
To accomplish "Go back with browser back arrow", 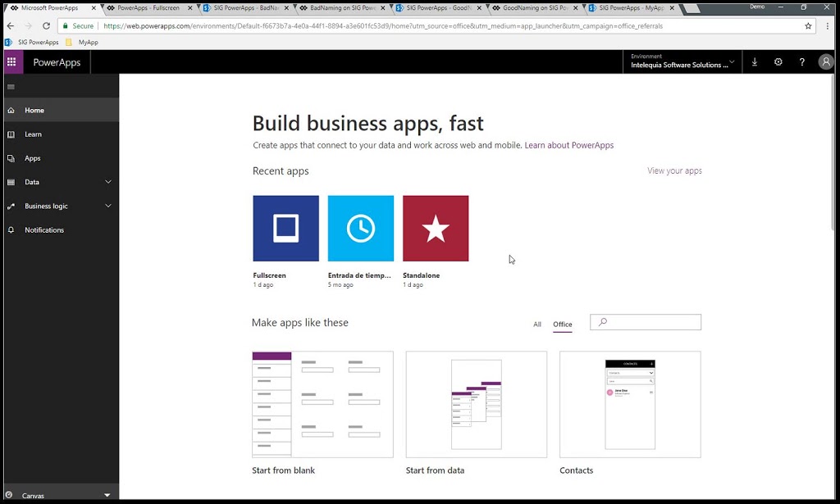I will point(11,25).
